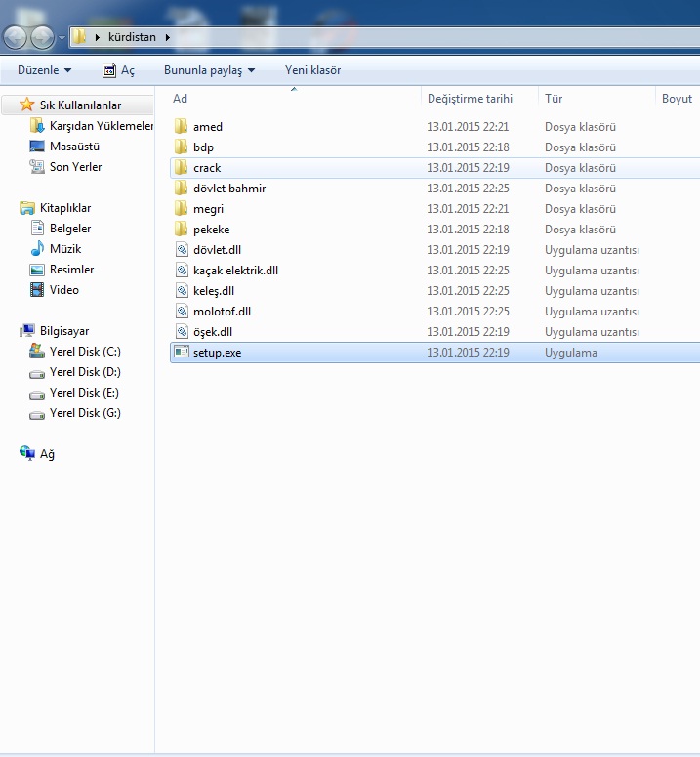
Task: Click the Masaüstü desktop icon
Action: click(37, 146)
